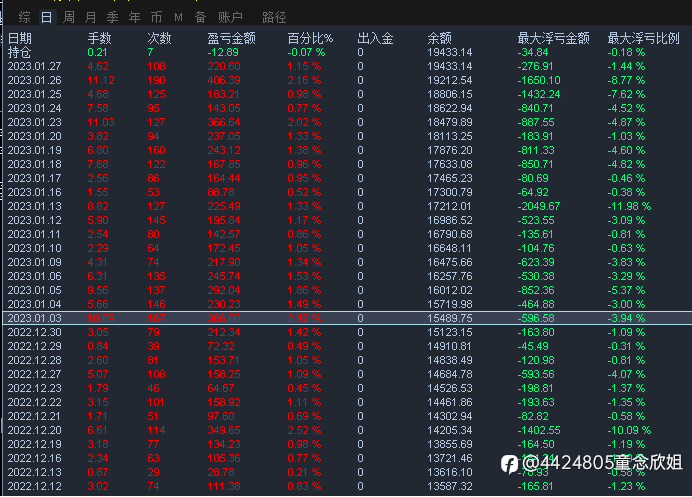Select the 2023.01.06 date row
Viewport: 692px width, 497px height.
347,276
